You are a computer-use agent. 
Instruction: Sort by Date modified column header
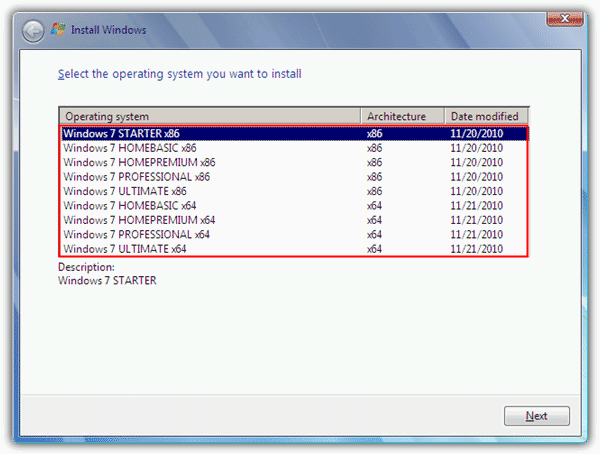[x=486, y=116]
